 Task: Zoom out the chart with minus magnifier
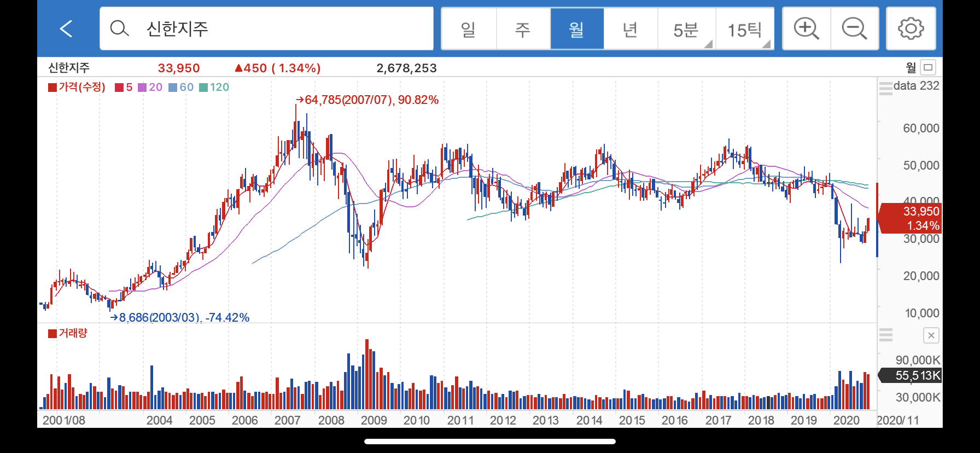(x=855, y=28)
